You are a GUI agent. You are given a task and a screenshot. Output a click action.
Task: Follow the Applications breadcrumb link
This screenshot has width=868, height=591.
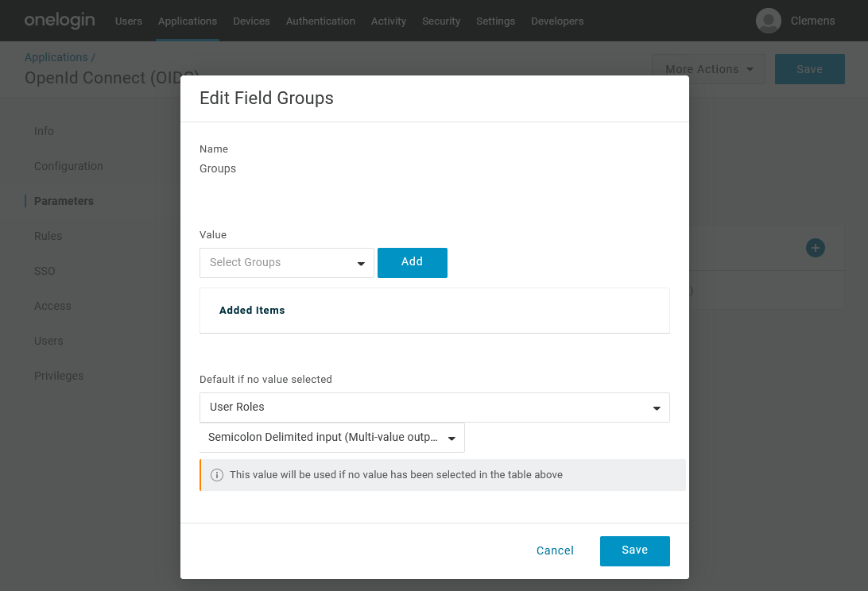pyautogui.click(x=56, y=57)
